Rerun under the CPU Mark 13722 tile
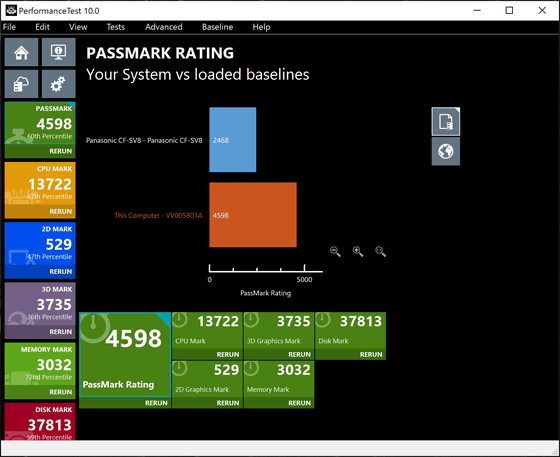Screen dimensions: 560x457 coord(228,355)
